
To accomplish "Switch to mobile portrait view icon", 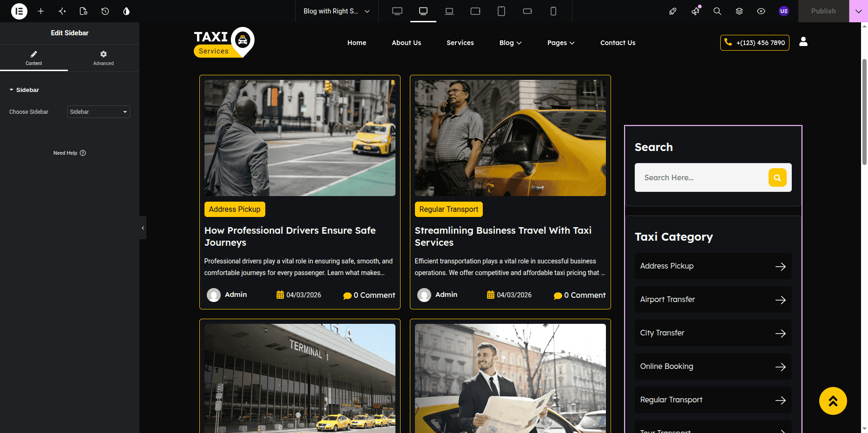I will coord(553,11).
